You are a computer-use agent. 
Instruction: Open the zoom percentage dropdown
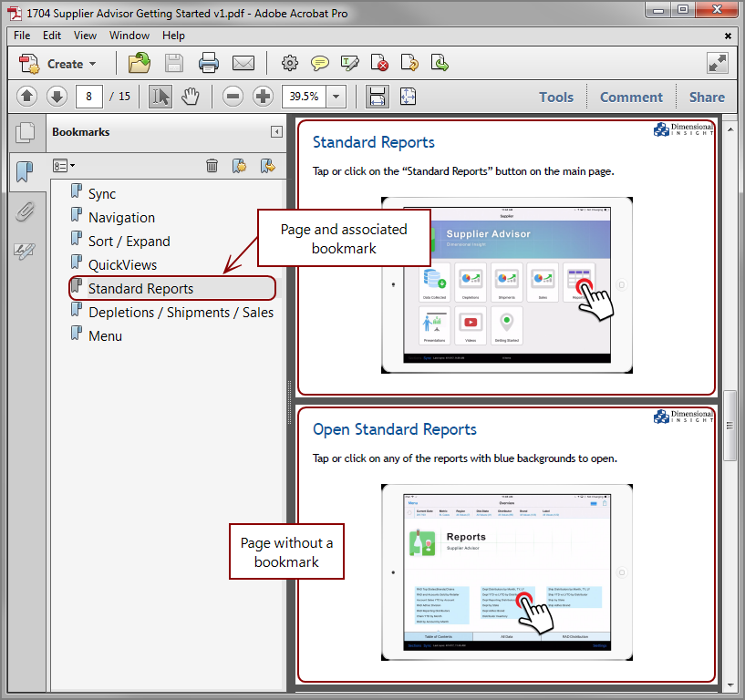[x=335, y=97]
